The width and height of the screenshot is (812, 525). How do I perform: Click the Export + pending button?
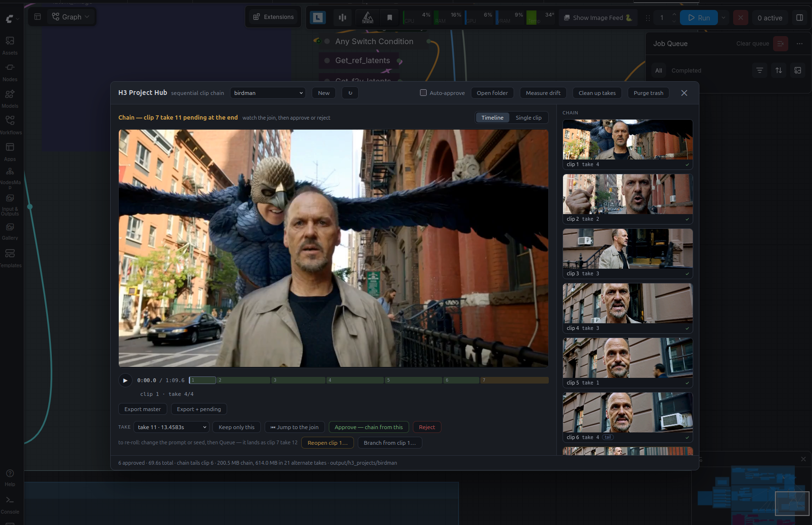click(x=199, y=409)
